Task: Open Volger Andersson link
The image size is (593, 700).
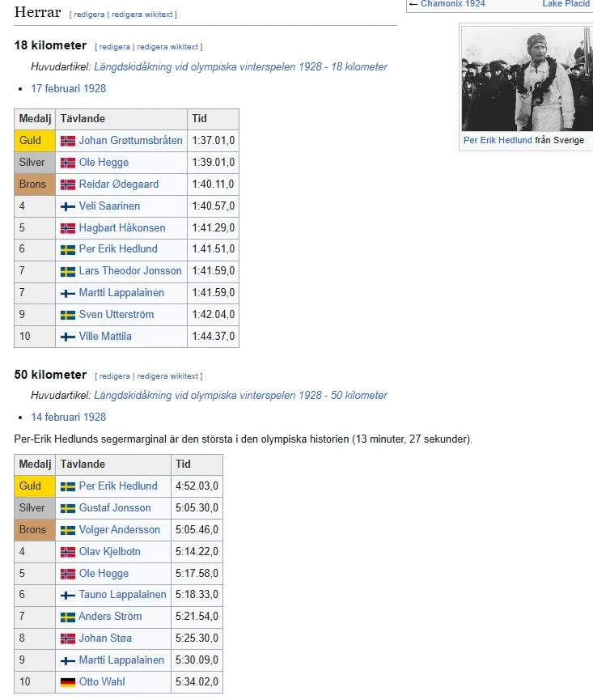Action: 119,530
